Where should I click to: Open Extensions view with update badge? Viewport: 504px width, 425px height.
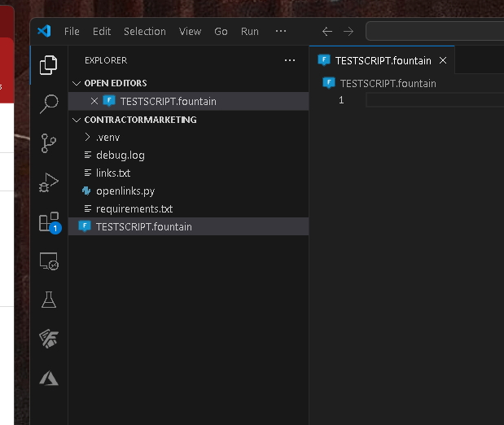pos(50,222)
